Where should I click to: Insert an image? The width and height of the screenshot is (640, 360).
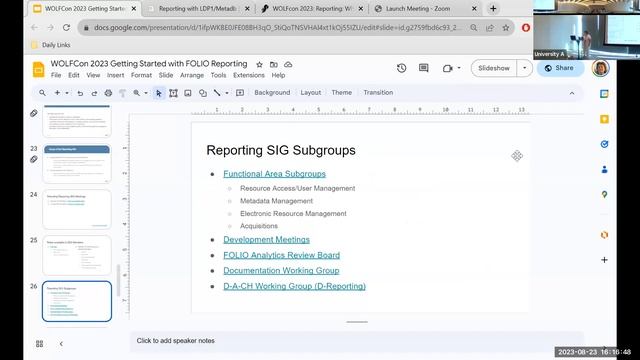pos(188,93)
